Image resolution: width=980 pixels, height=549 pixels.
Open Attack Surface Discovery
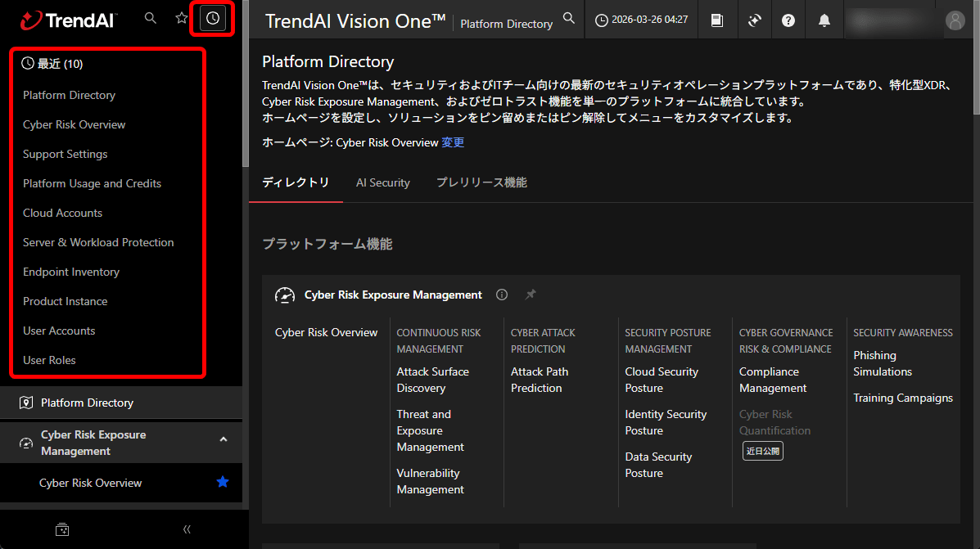tap(432, 379)
